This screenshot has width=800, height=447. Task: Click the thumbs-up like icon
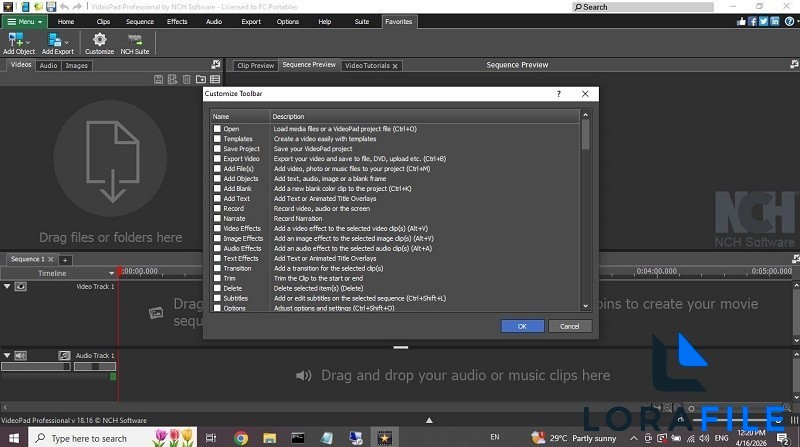click(741, 21)
